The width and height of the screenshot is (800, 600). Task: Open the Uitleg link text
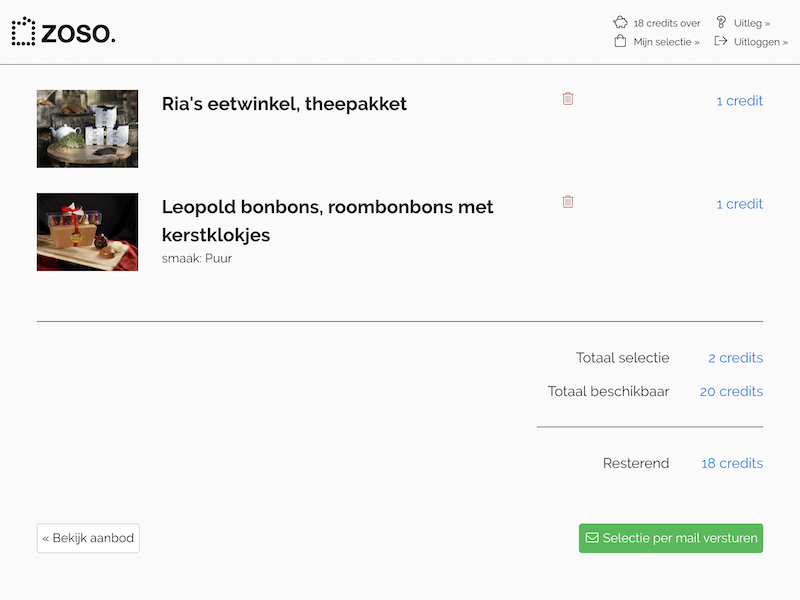[752, 23]
